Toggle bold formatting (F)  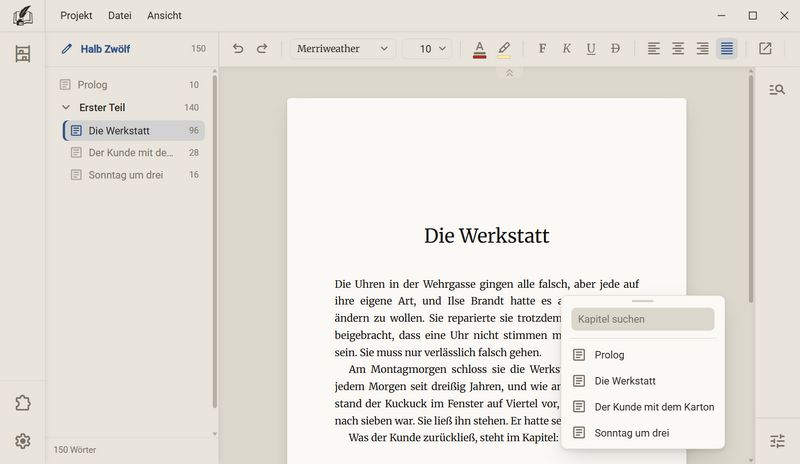(x=542, y=48)
